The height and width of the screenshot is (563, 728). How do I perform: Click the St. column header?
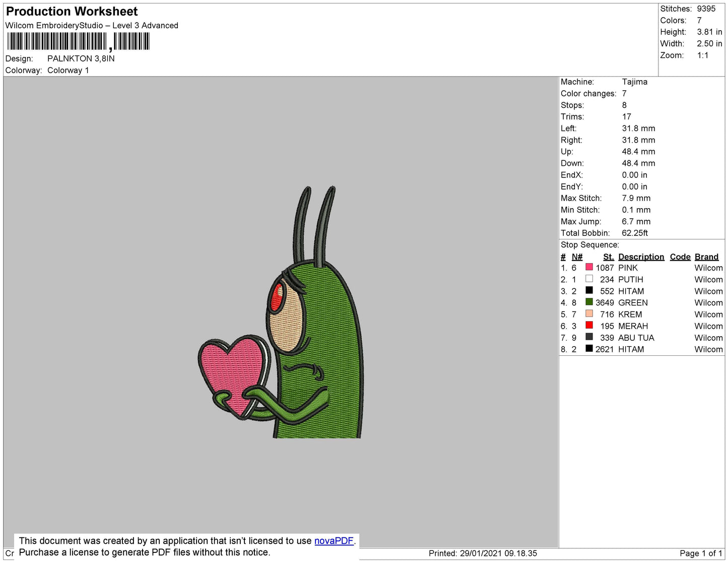(609, 257)
